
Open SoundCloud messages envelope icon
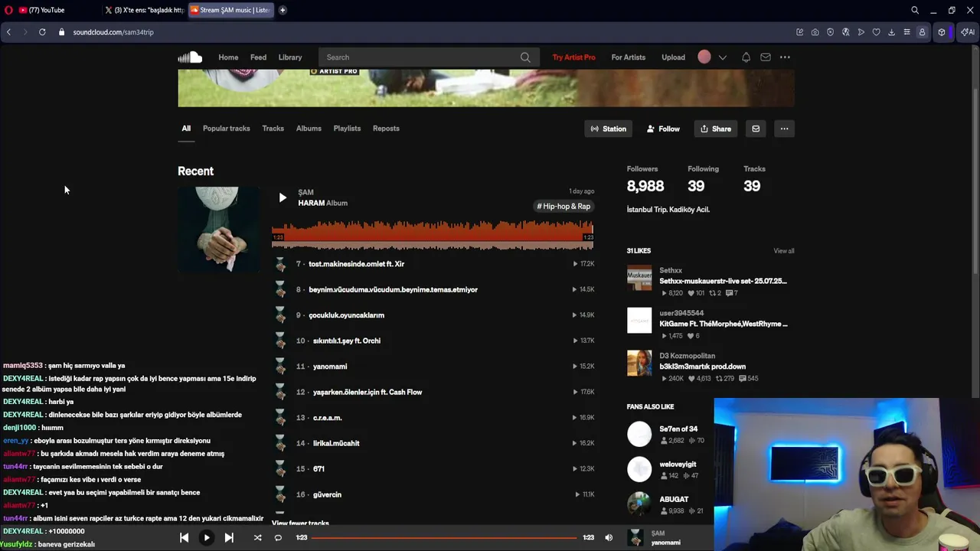point(766,57)
